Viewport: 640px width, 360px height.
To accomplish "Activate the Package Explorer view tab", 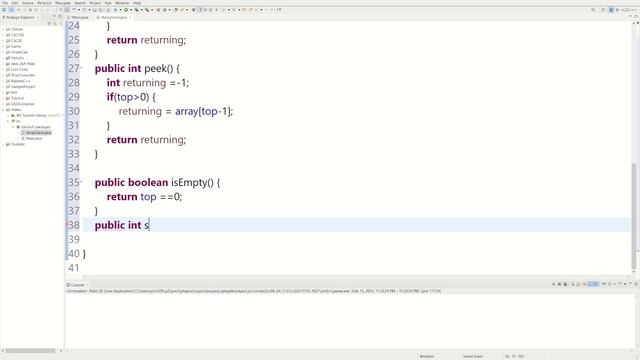I will pos(20,18).
